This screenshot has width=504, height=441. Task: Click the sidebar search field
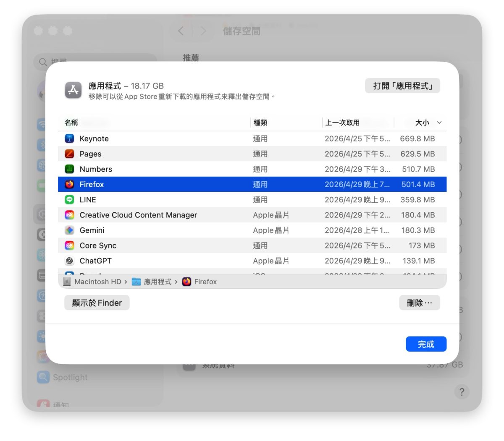pos(95,62)
